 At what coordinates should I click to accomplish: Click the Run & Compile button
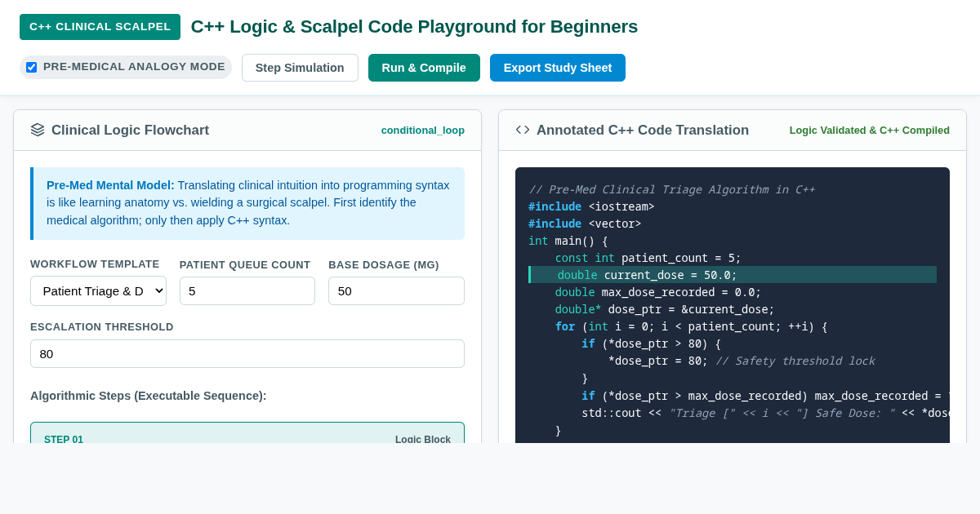424,68
